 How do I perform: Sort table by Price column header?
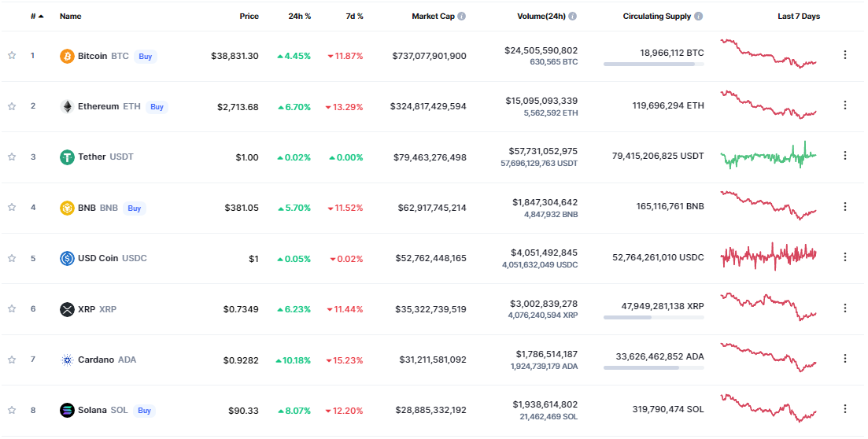249,16
